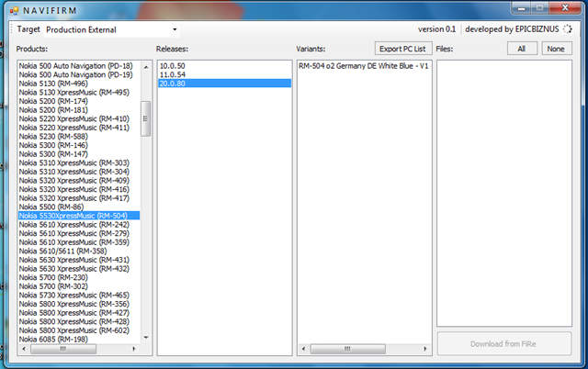
Task: Select Nokia 5500 (RM-86)
Action: click(x=79, y=207)
